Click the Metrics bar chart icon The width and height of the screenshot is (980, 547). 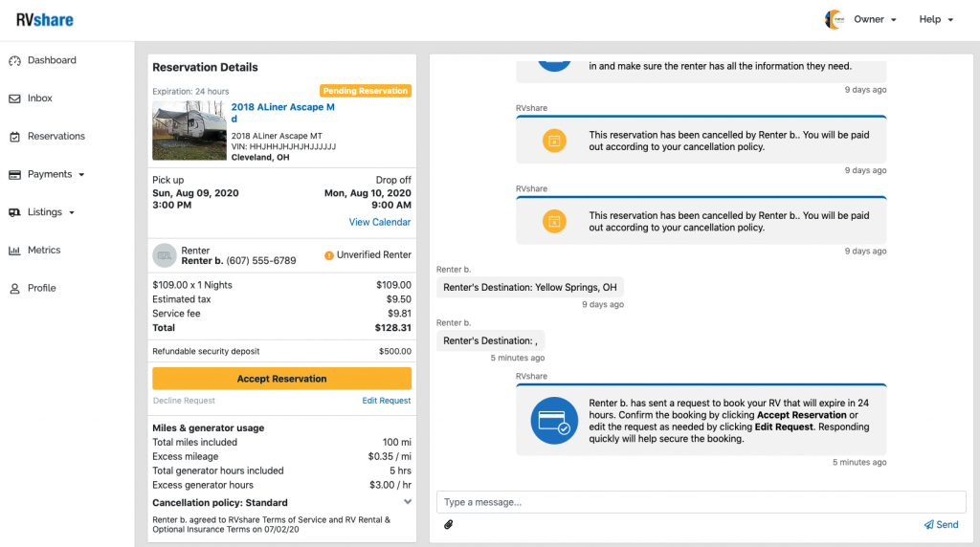[x=15, y=251]
